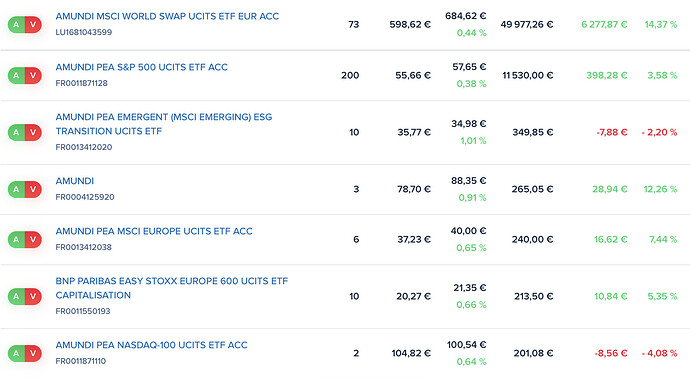
Task: Open AMUNDI PEA MSCI EUROPE UCITS ETF ACC link
Action: click(x=154, y=231)
